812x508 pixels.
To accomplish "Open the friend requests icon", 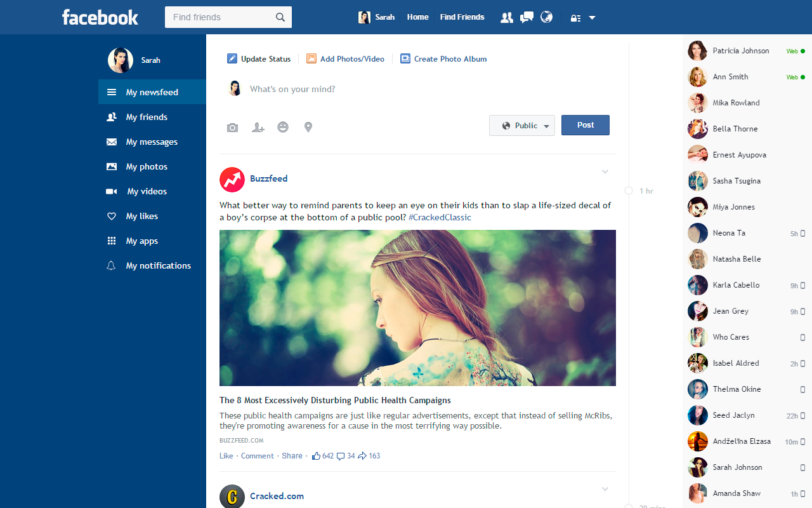I will coord(506,17).
